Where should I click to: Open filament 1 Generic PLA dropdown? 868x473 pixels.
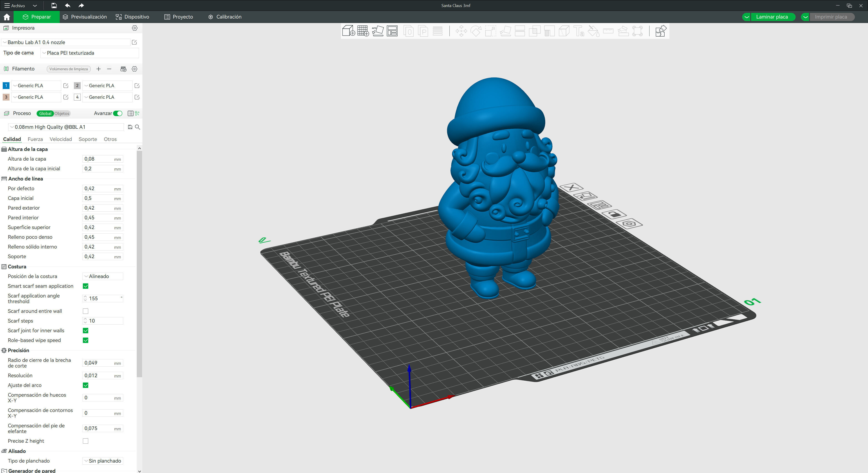(x=36, y=86)
